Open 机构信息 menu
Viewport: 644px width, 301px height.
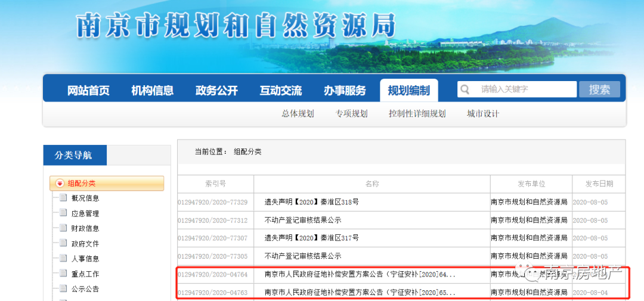coord(153,91)
